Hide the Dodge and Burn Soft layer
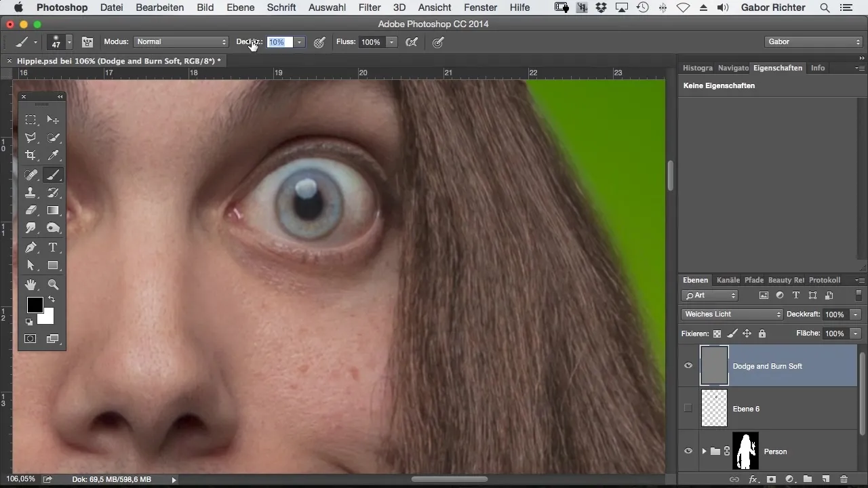 (688, 366)
